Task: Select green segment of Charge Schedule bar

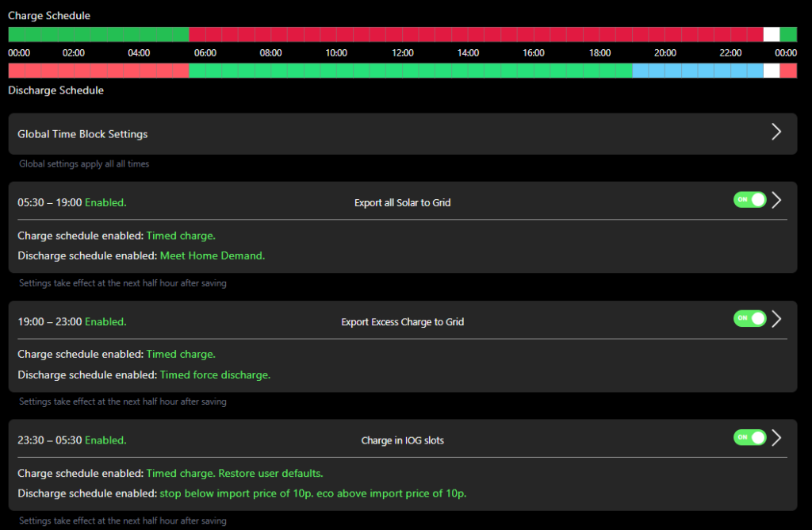Action: click(98, 34)
